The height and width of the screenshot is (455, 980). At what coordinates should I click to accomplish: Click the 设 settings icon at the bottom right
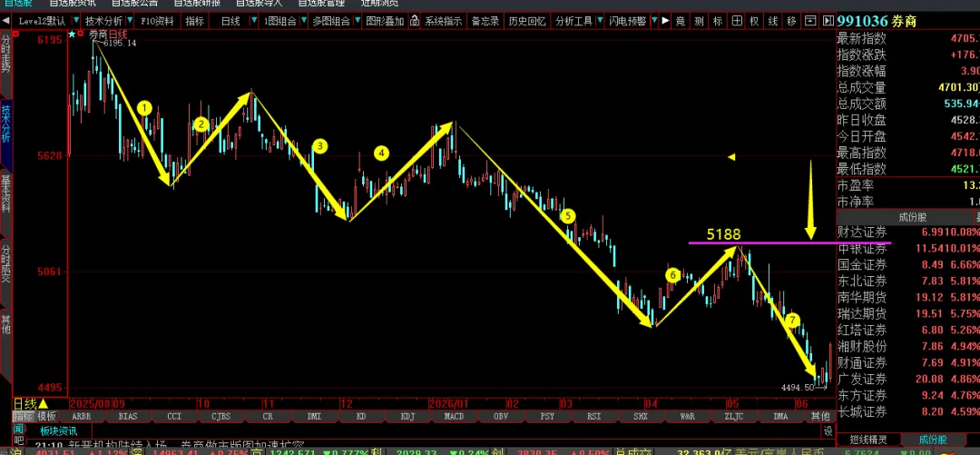828,430
